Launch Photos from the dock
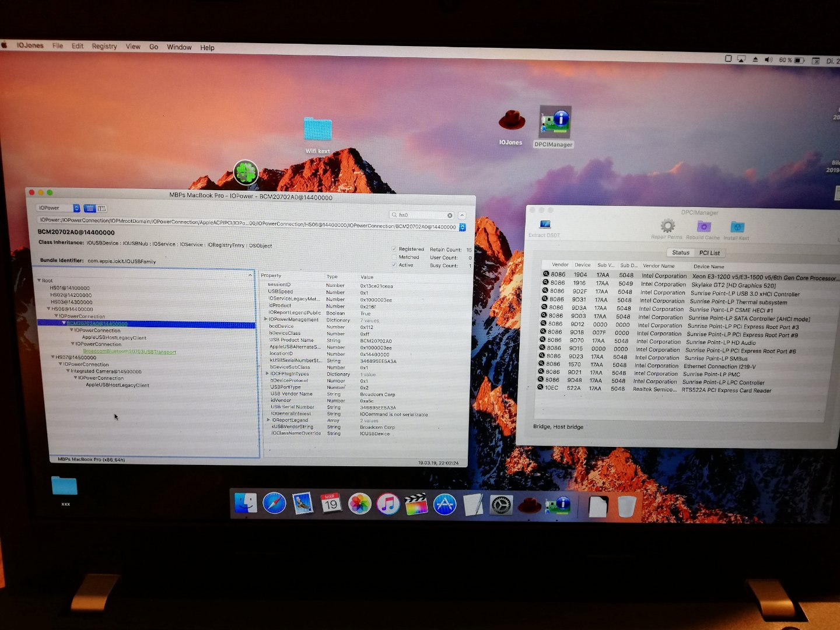Image resolution: width=840 pixels, height=630 pixels. [360, 503]
